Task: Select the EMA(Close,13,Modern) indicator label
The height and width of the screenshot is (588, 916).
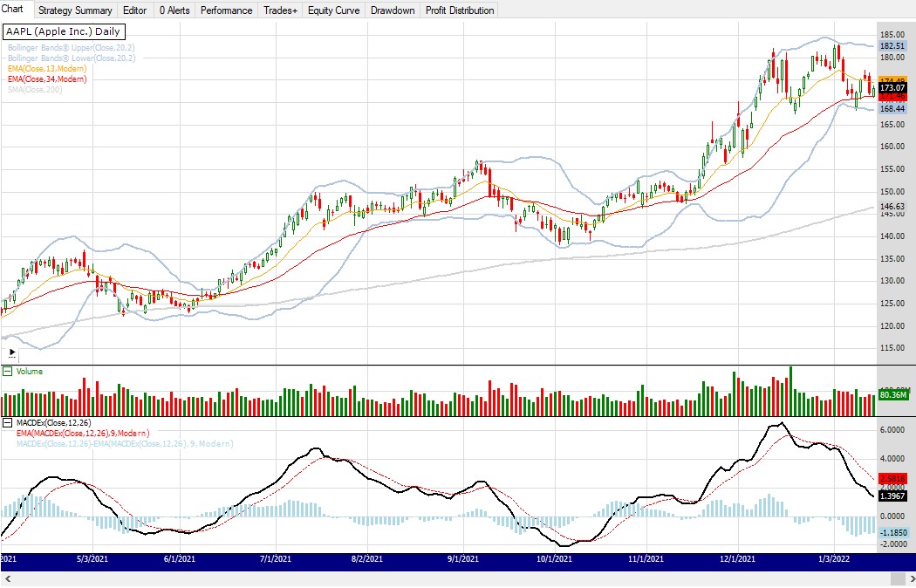Action: coord(47,68)
